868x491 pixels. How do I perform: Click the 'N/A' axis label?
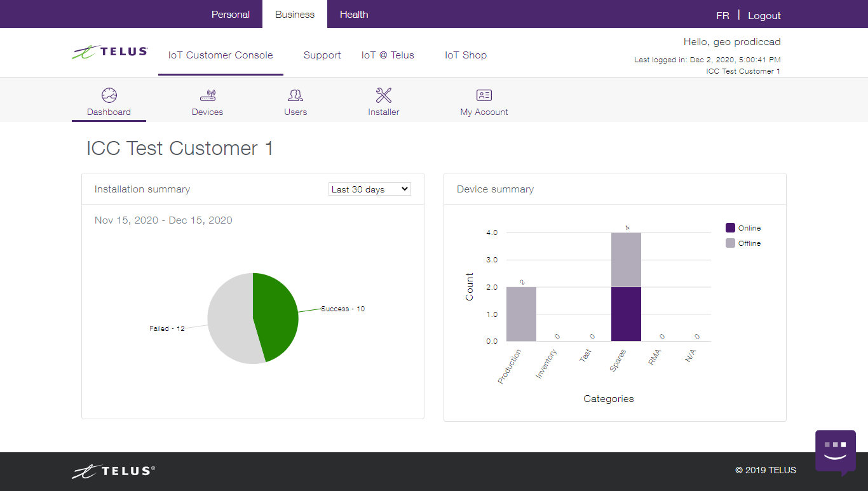691,356
